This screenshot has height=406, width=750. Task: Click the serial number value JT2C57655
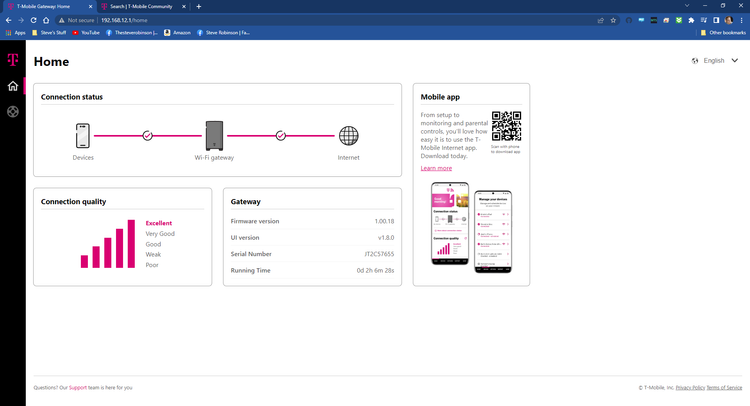pos(379,254)
